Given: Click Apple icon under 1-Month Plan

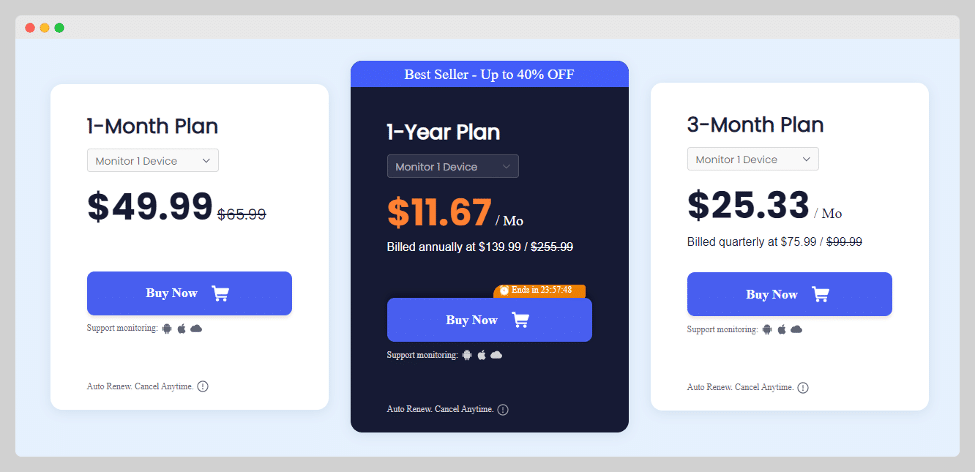Looking at the screenshot, I should click(182, 328).
